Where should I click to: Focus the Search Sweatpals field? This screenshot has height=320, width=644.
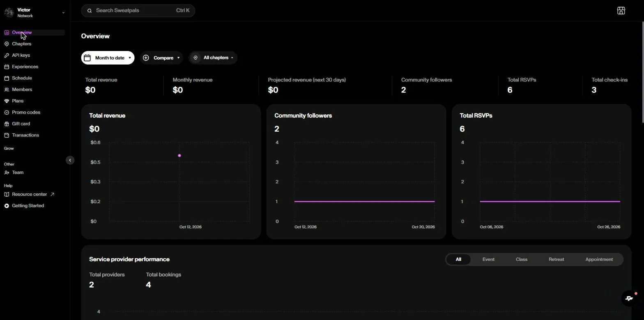coord(138,11)
